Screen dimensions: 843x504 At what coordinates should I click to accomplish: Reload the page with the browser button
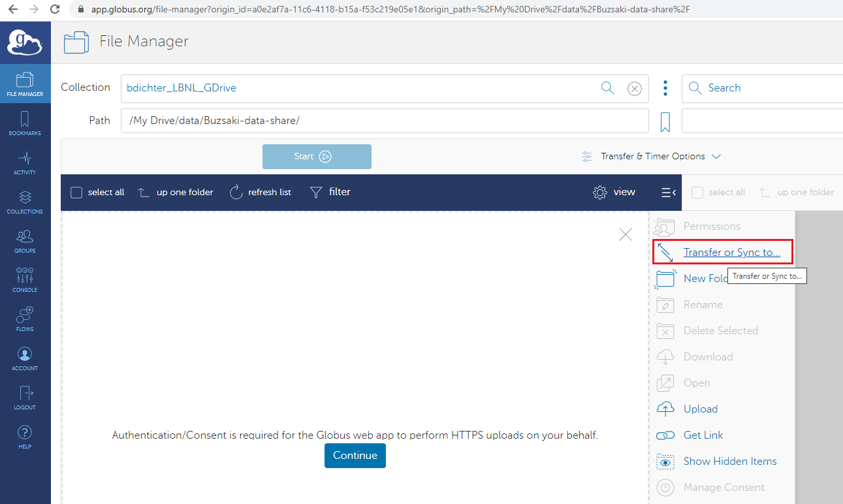[56, 10]
